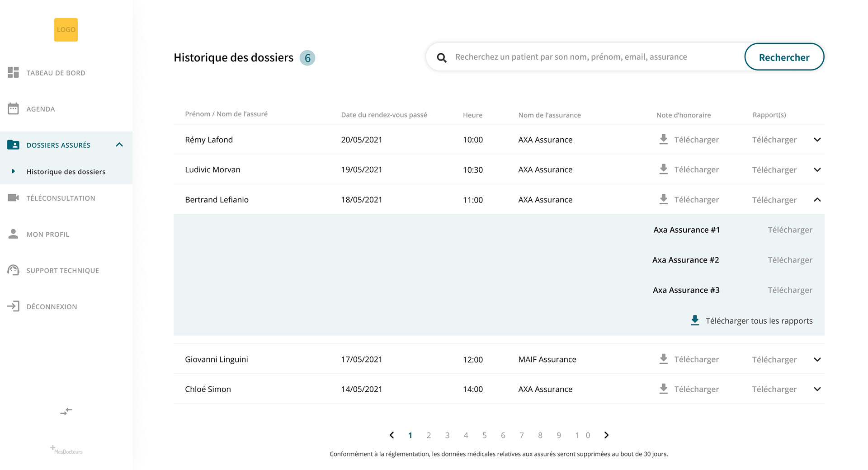Click the Rechercher button

(784, 57)
